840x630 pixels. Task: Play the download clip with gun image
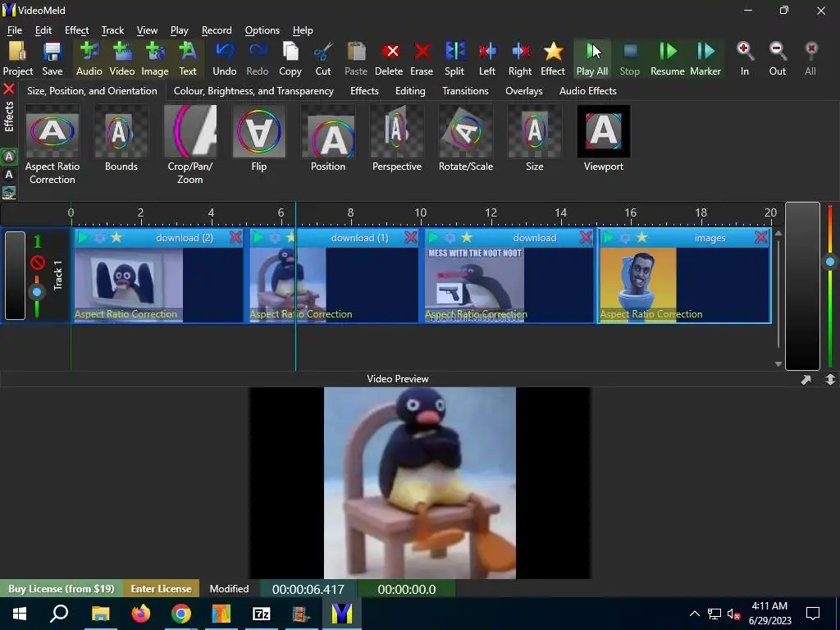pyautogui.click(x=433, y=237)
